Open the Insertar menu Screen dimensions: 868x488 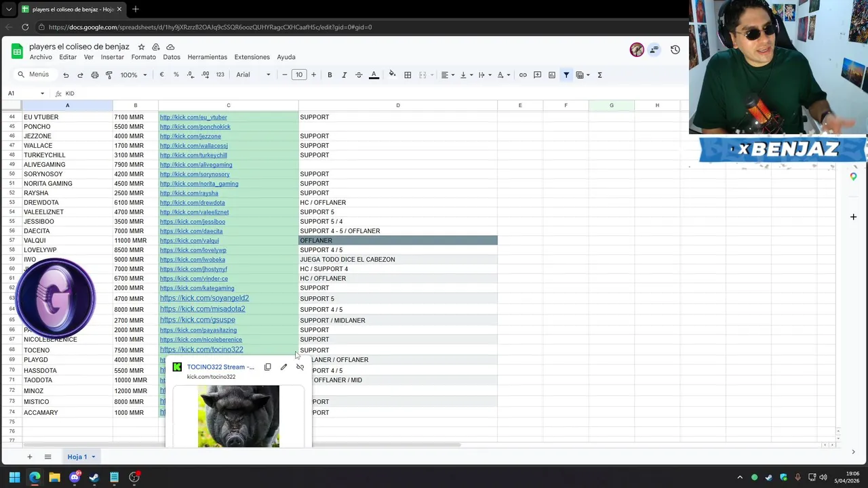[113, 57]
